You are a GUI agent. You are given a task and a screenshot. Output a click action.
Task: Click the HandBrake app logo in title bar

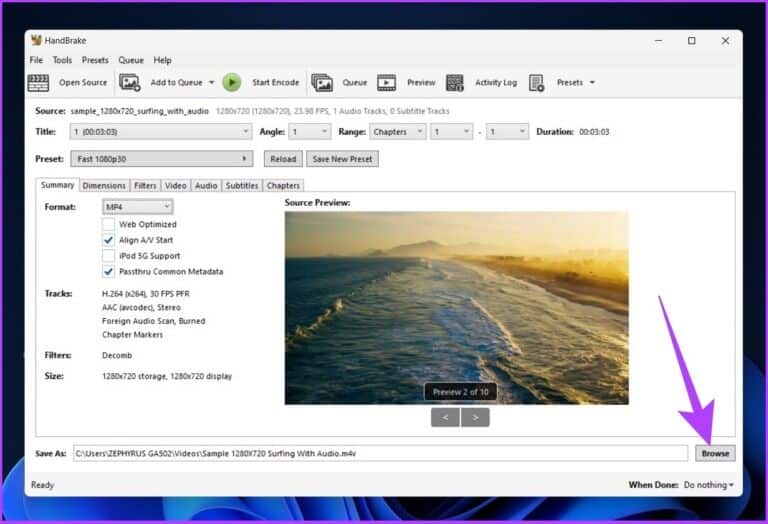coord(36,40)
